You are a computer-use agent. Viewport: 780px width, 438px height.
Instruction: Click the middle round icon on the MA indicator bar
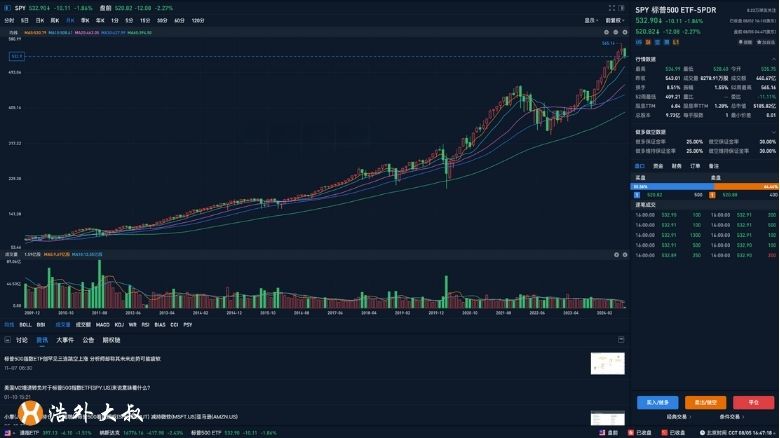616,32
